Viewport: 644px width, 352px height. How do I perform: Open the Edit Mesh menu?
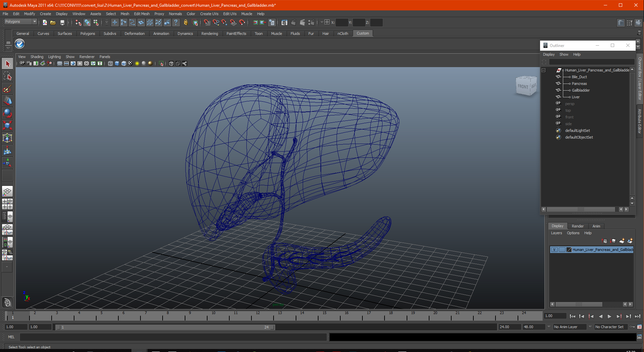point(142,14)
